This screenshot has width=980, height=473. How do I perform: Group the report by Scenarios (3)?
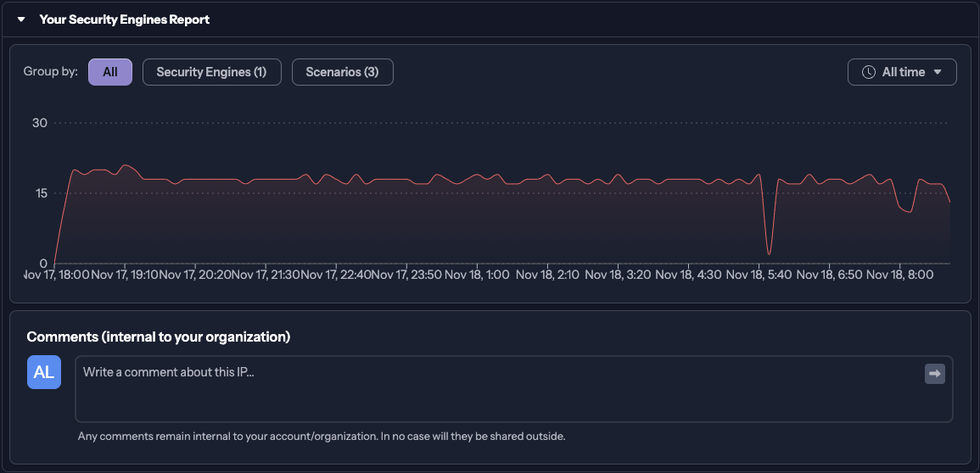(342, 72)
